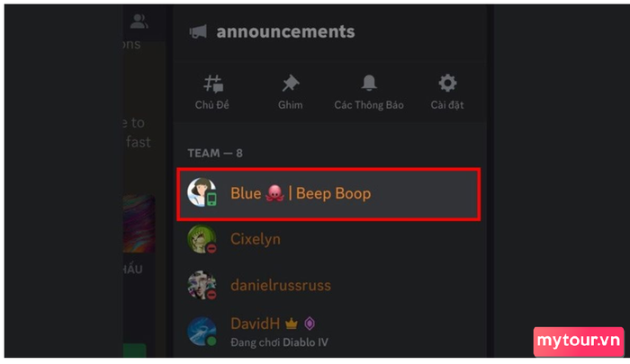This screenshot has width=630, height=364.
Task: Click DavidH's server owner crown icon
Action: [292, 324]
